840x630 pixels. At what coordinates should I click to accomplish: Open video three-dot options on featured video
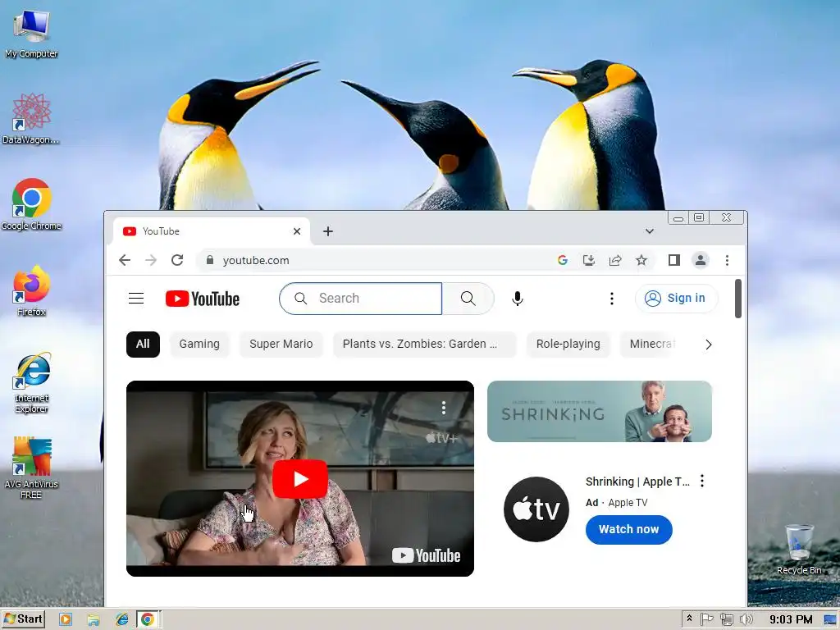click(x=444, y=409)
